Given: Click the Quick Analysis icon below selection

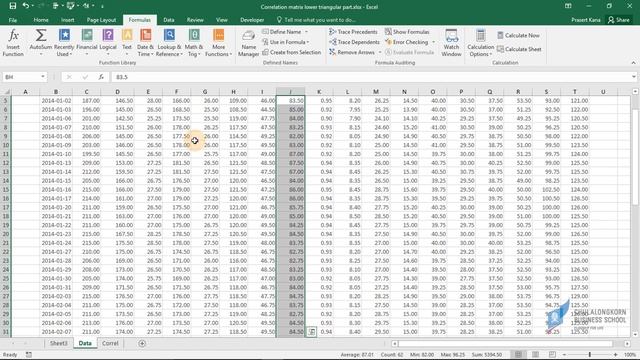Looking at the screenshot, I should 311,331.
